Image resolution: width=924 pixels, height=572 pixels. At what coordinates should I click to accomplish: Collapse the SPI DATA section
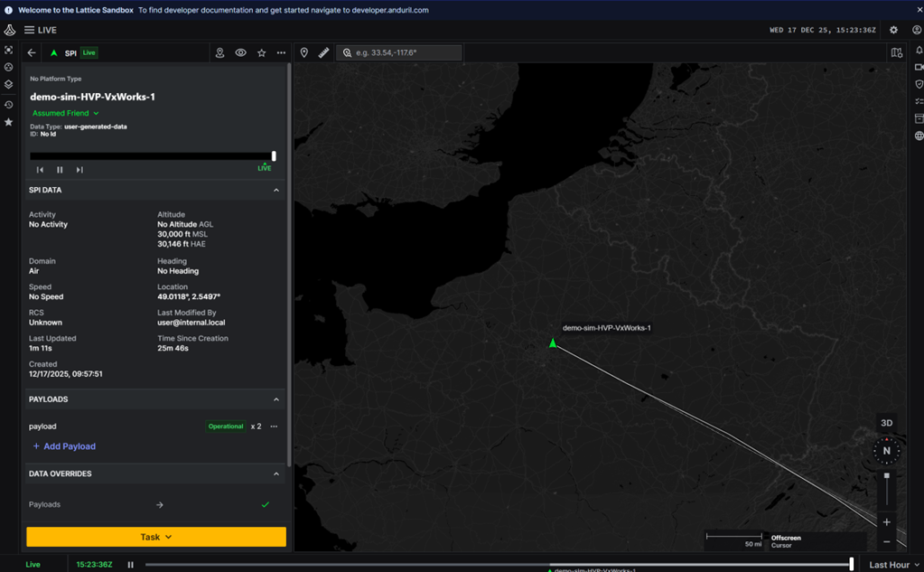(276, 191)
